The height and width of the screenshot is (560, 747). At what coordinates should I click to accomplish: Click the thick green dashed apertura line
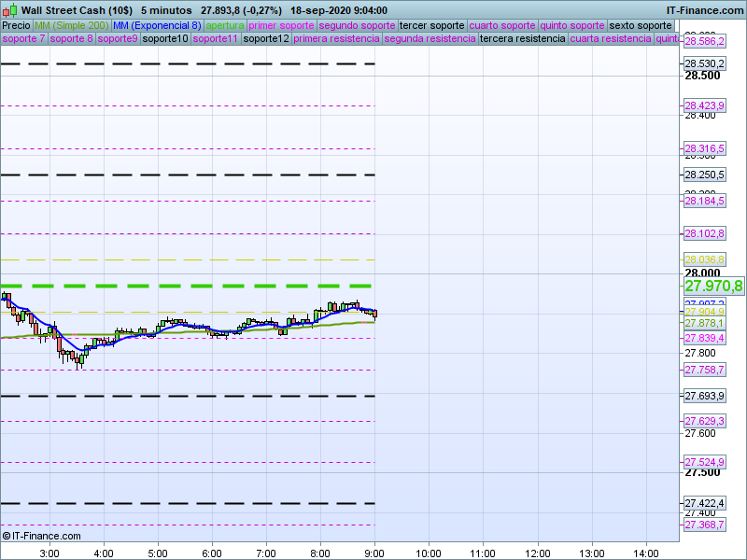tap(187, 286)
